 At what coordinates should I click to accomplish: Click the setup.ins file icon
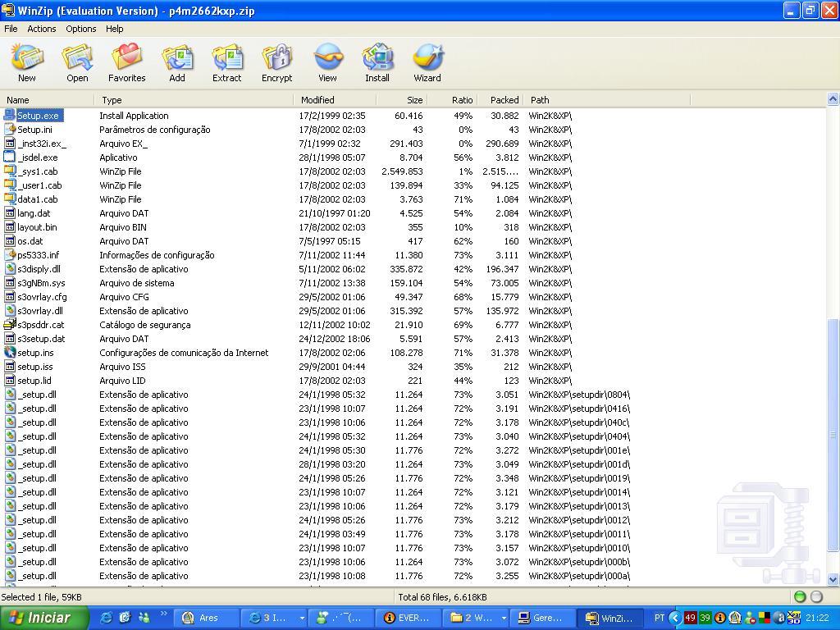[10, 352]
